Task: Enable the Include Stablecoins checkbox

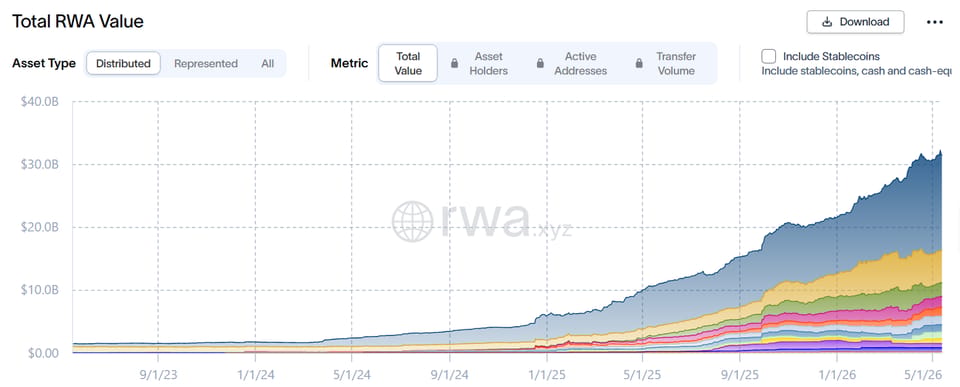Action: point(768,56)
